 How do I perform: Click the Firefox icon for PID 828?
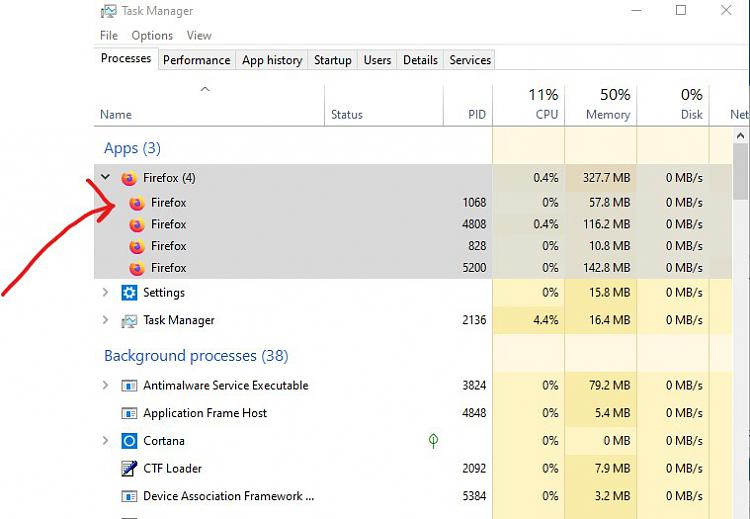[137, 246]
